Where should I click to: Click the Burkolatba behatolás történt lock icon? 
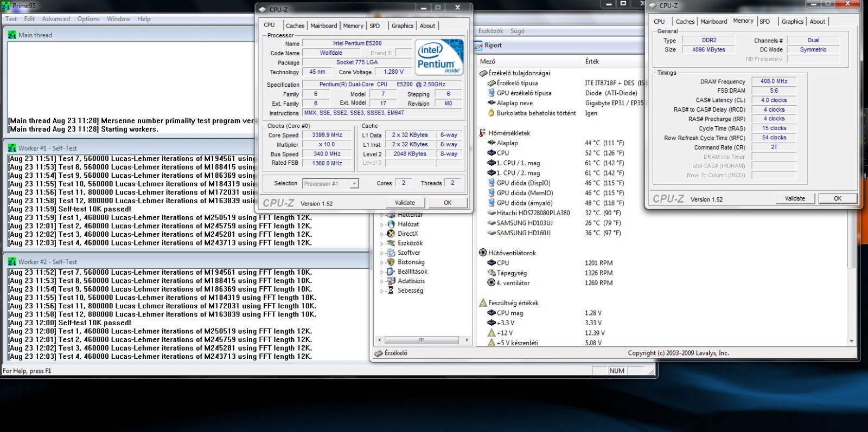492,113
